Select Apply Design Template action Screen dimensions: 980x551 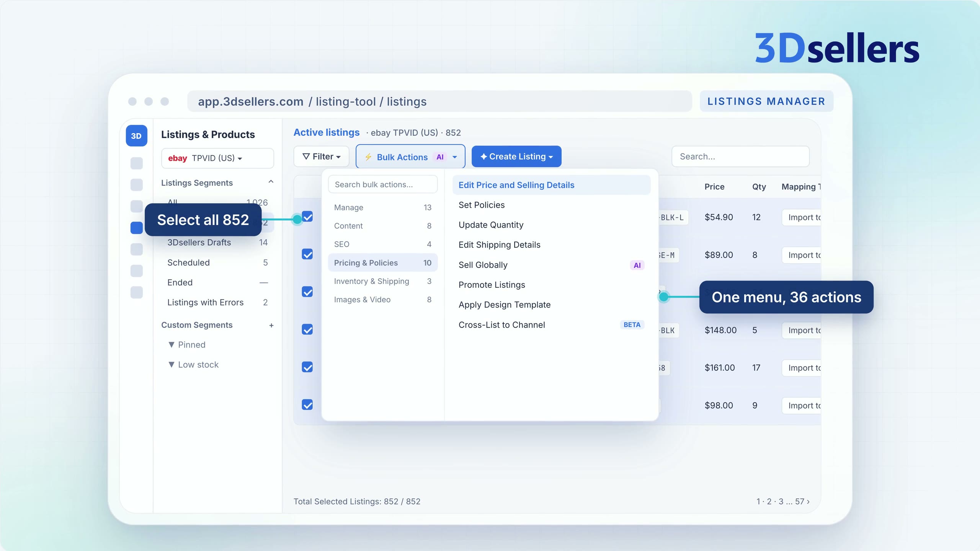tap(551, 305)
